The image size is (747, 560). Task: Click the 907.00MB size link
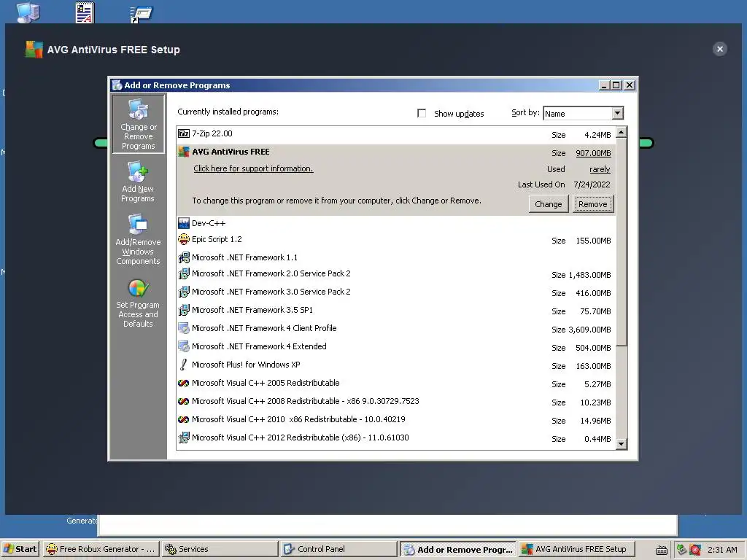click(x=593, y=153)
